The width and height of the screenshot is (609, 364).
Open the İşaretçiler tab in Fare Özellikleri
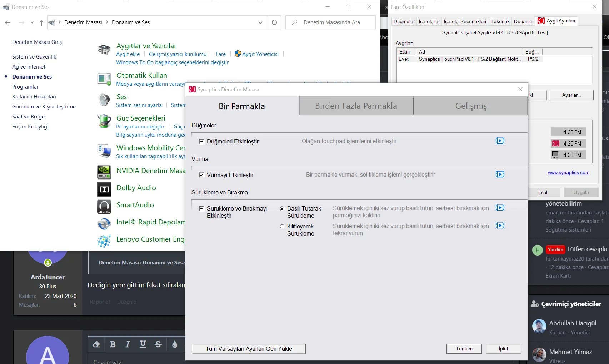(429, 21)
